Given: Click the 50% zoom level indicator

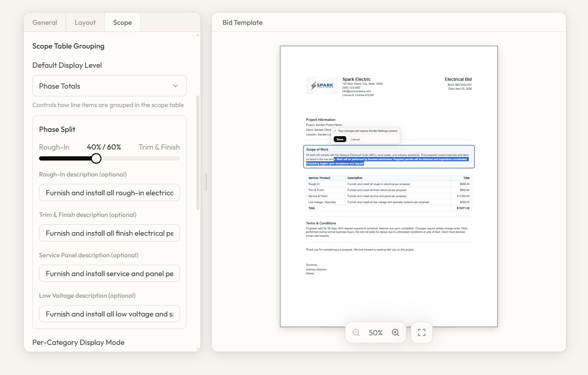Looking at the screenshot, I should tap(375, 332).
